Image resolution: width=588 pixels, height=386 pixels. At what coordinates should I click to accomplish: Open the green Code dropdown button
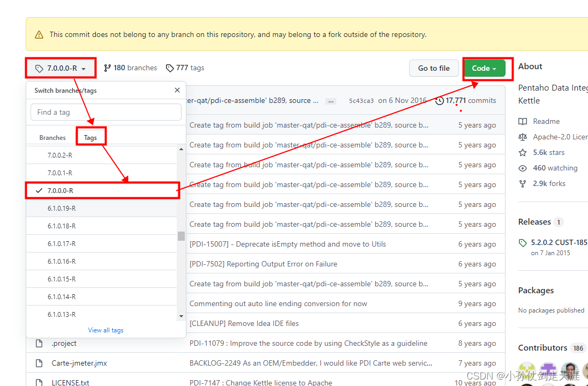tap(484, 68)
